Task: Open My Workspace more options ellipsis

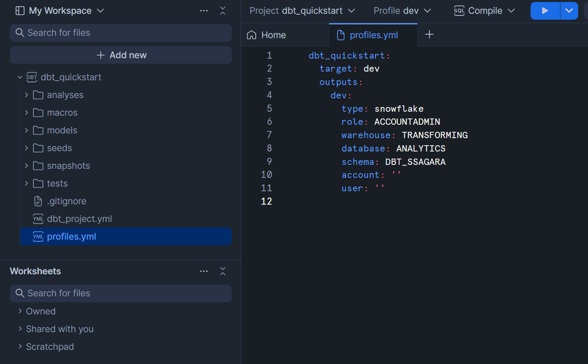Action: [x=204, y=11]
